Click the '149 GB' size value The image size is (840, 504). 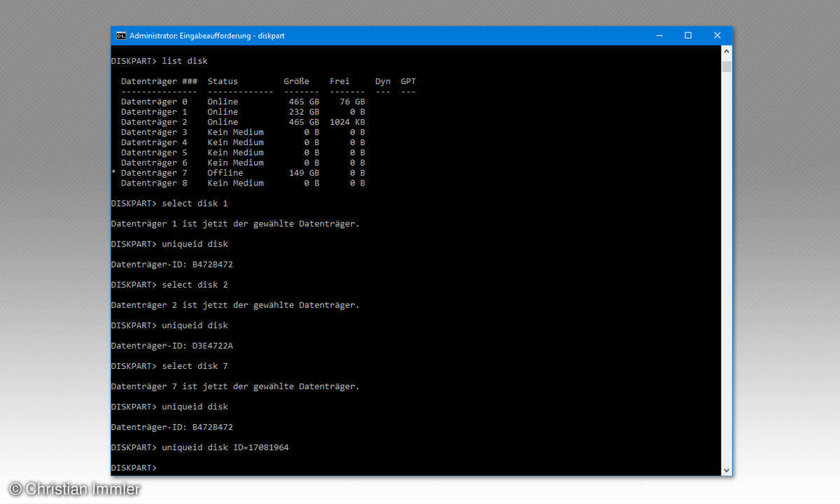[304, 173]
